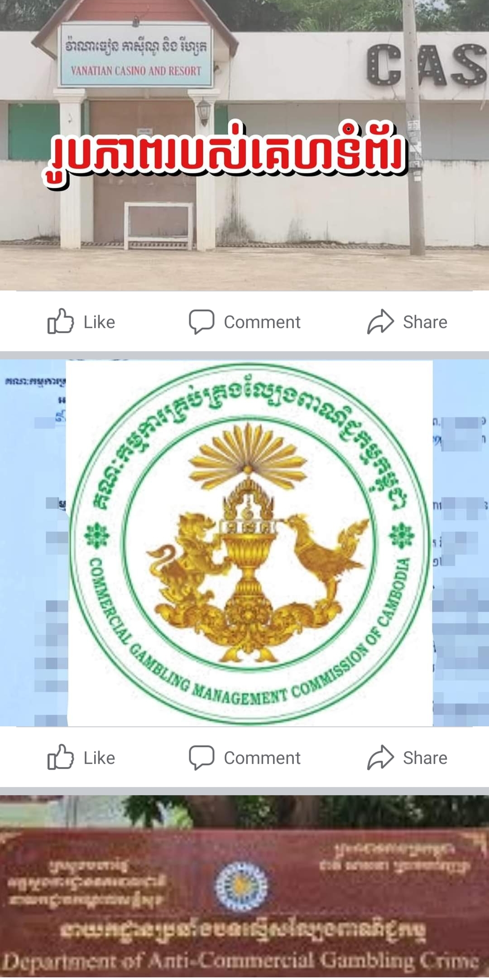The width and height of the screenshot is (489, 980).
Task: Click the Comment label under the casino photo
Action: click(x=262, y=322)
